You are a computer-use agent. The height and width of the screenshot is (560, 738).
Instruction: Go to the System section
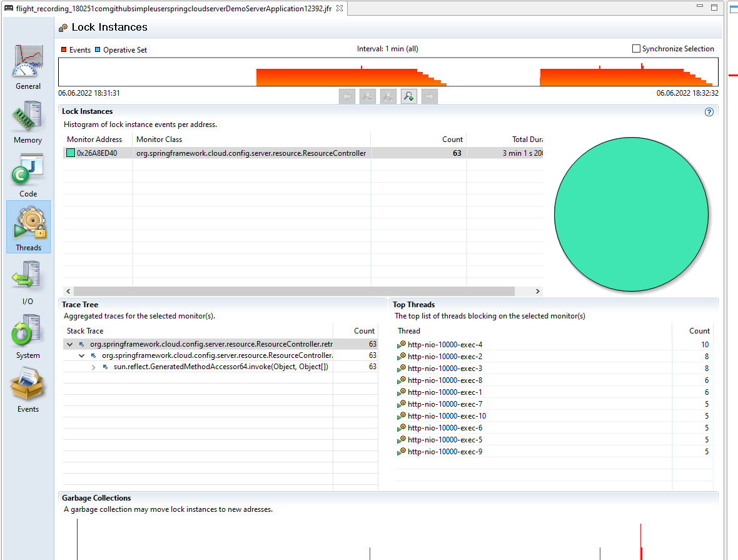pos(28,335)
